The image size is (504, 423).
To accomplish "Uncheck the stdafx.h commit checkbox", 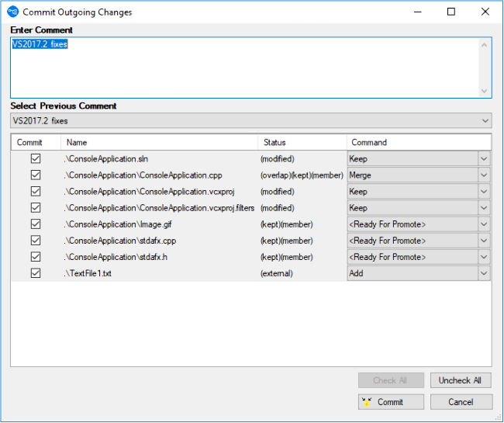I will point(35,257).
